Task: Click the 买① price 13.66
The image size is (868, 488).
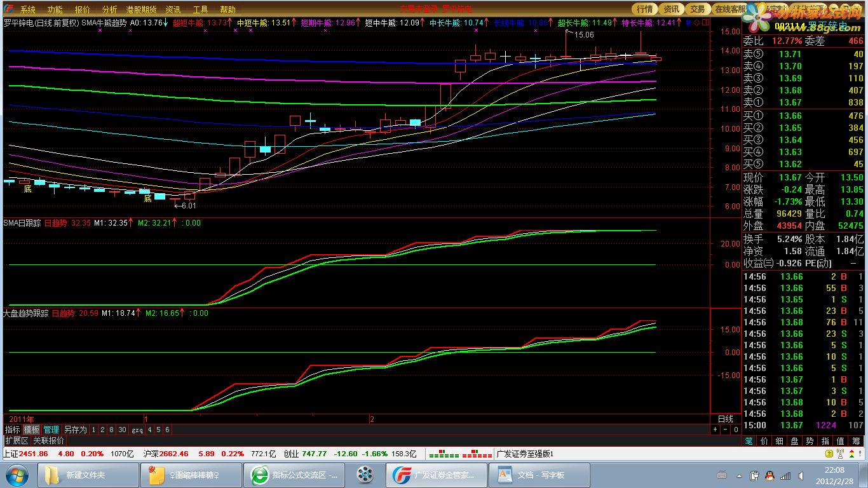Action: point(790,116)
